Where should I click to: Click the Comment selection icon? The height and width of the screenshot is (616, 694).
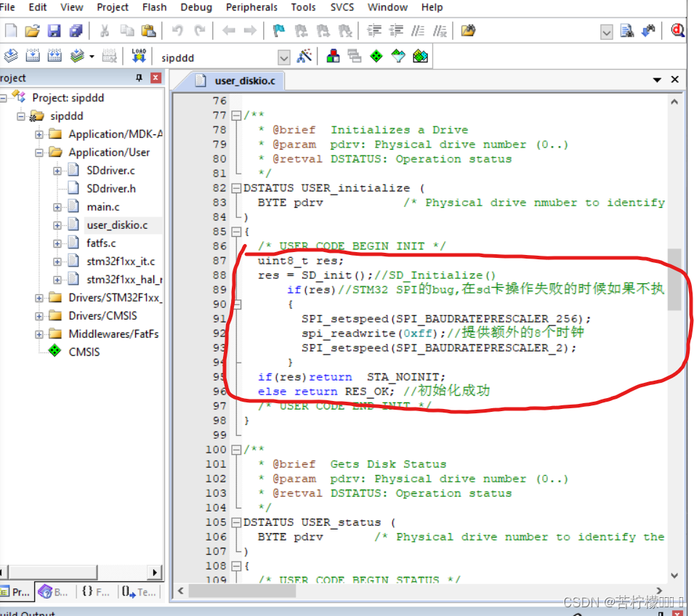coord(418,31)
